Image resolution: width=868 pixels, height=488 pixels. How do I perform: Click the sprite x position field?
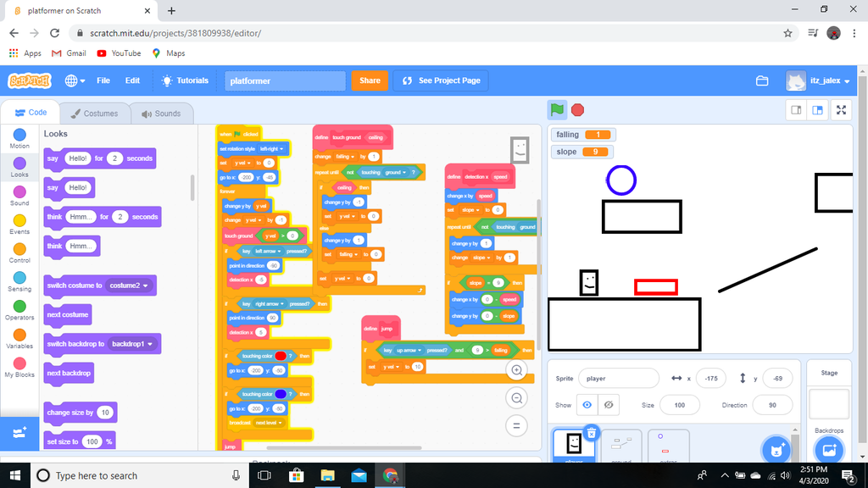coord(711,379)
